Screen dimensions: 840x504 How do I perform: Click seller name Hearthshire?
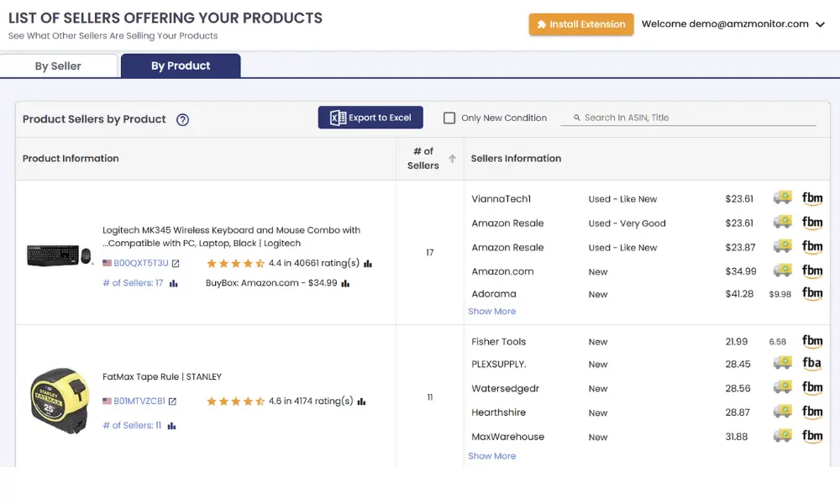[x=499, y=412]
